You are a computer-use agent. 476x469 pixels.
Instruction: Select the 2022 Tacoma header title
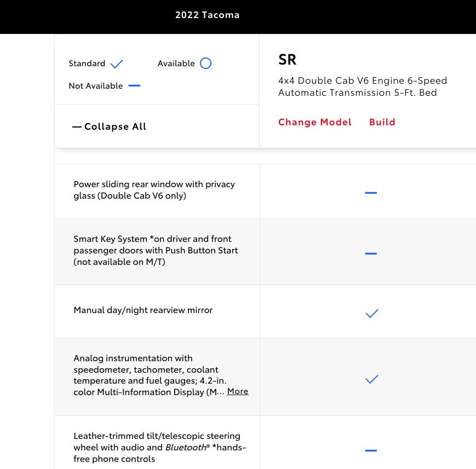(x=208, y=15)
